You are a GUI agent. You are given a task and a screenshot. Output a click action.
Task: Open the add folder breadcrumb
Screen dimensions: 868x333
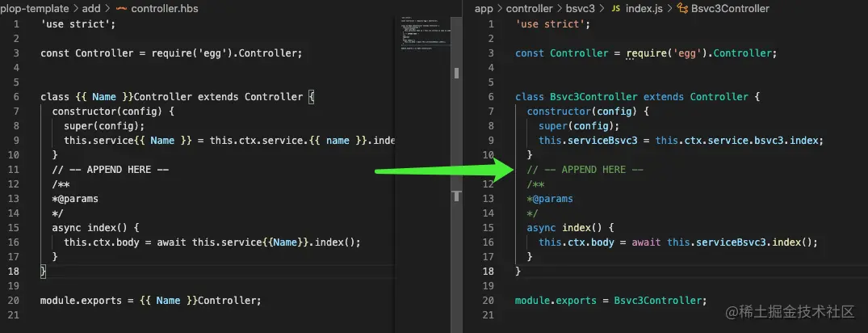coord(91,9)
